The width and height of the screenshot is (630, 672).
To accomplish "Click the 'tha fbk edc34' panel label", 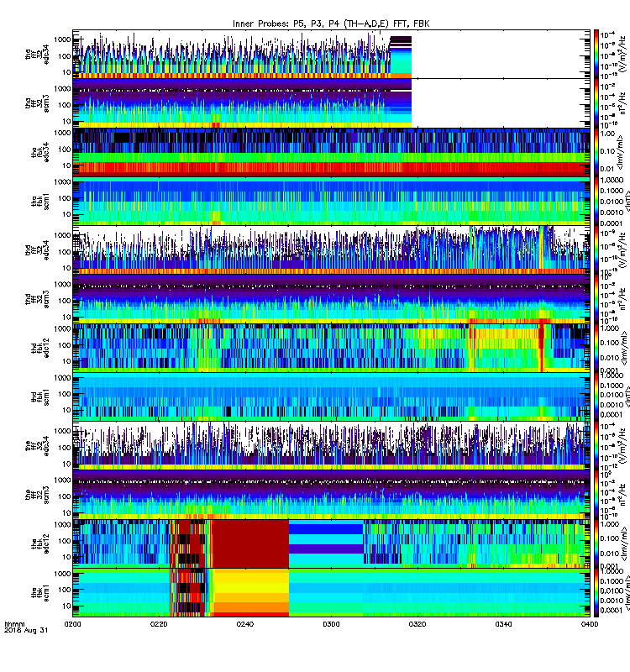I will [x=40, y=152].
